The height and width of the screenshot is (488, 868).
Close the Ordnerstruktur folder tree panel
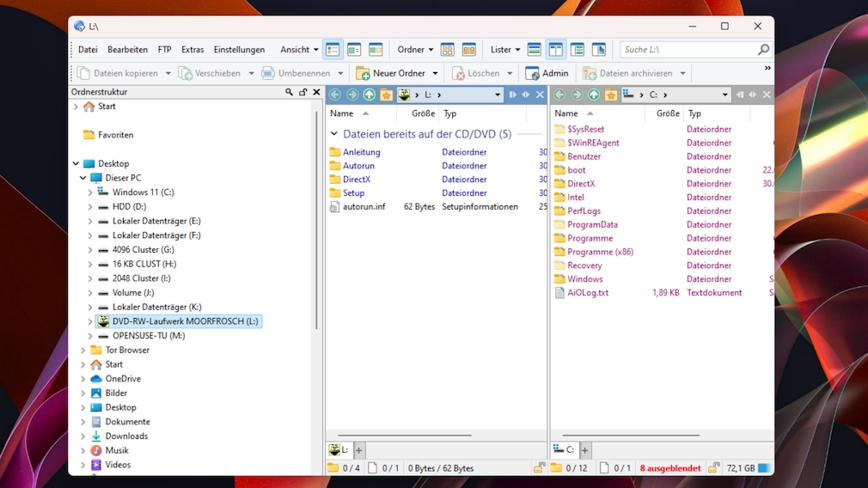(316, 92)
